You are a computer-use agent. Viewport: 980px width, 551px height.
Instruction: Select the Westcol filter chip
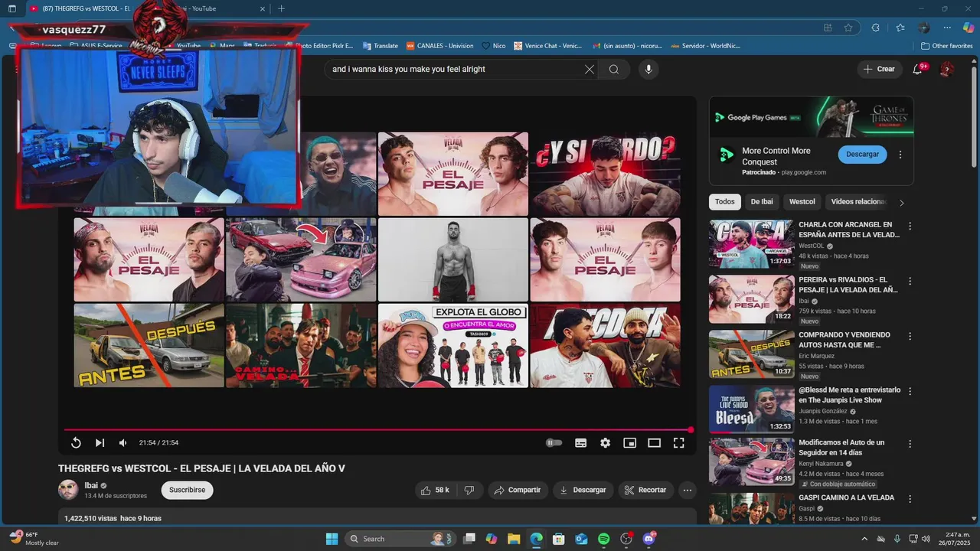pos(802,202)
